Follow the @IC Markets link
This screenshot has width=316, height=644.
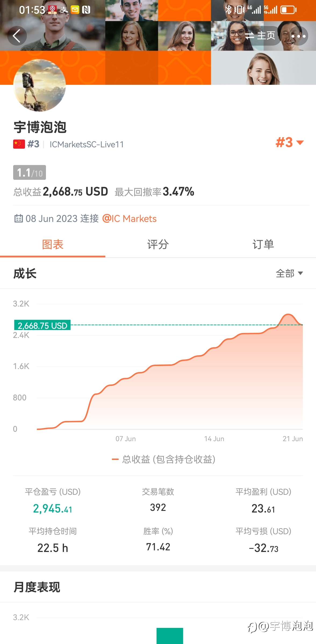pyautogui.click(x=129, y=219)
